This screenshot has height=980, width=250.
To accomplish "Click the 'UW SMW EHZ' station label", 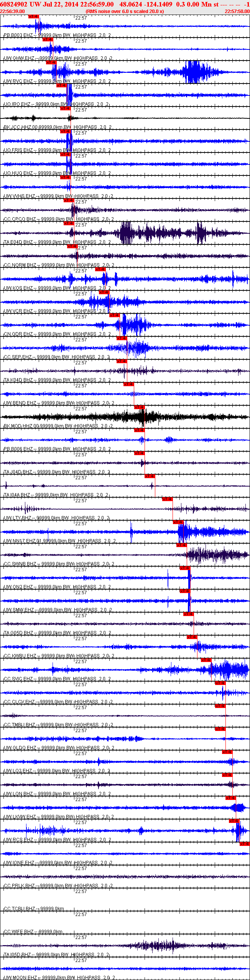I will 19,610.
